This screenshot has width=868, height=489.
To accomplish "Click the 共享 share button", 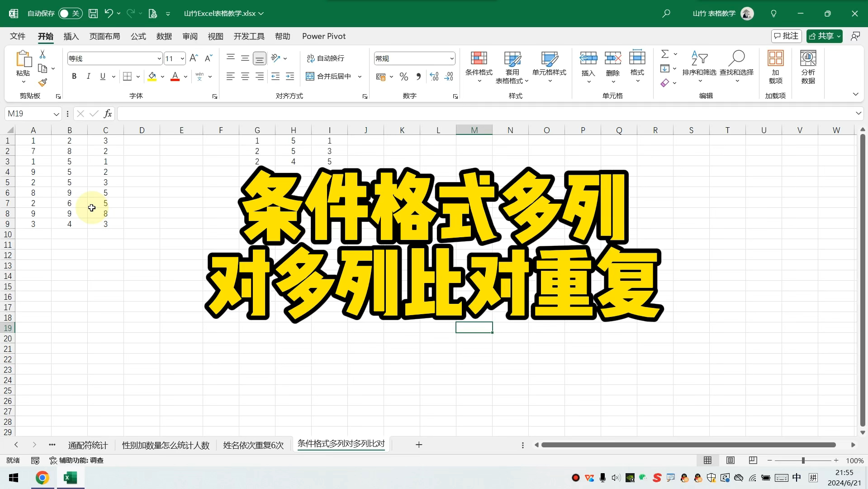I will (824, 36).
